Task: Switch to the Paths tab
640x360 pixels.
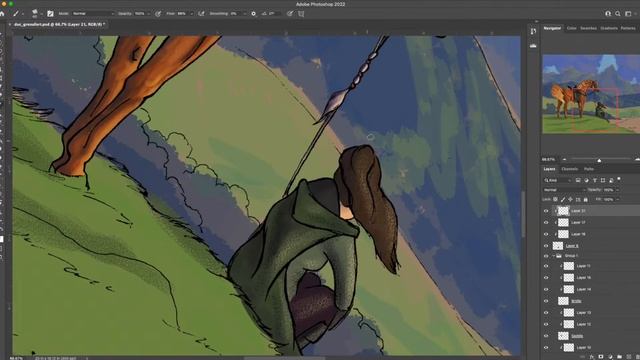Action: pyautogui.click(x=589, y=169)
